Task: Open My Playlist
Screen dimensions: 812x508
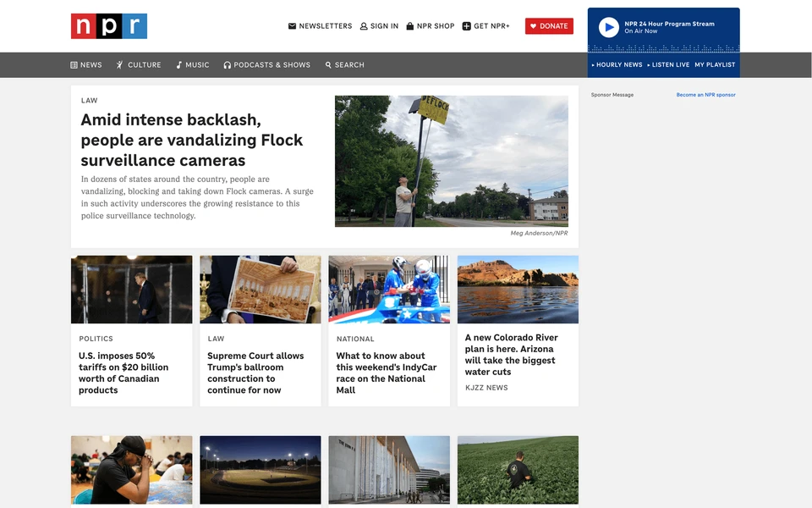Action: point(715,65)
